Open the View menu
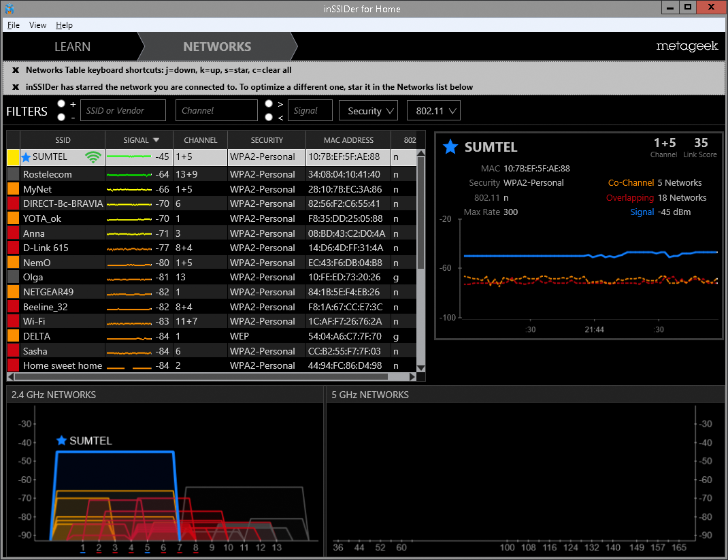The height and width of the screenshot is (560, 728). [37, 25]
